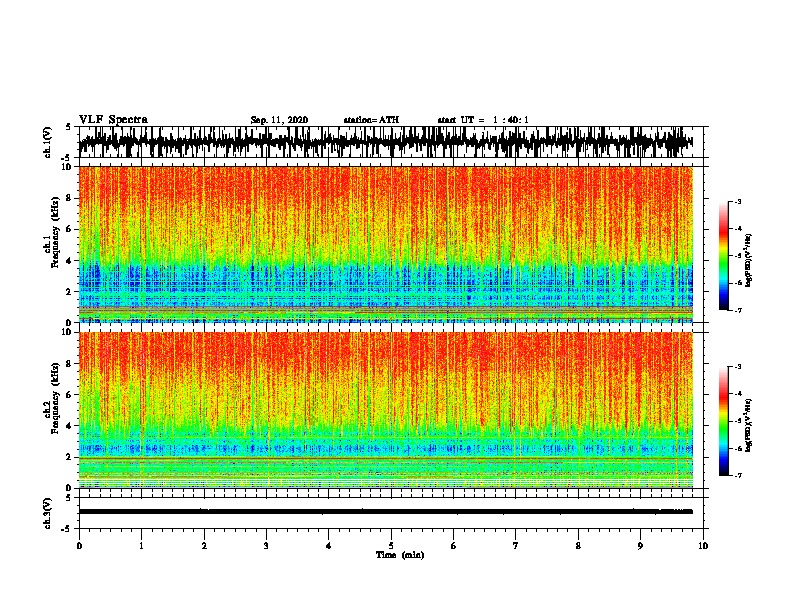Click the "Time (min)" axis label
Image resolution: width=792 pixels, height=612 pixels.
pyautogui.click(x=400, y=555)
